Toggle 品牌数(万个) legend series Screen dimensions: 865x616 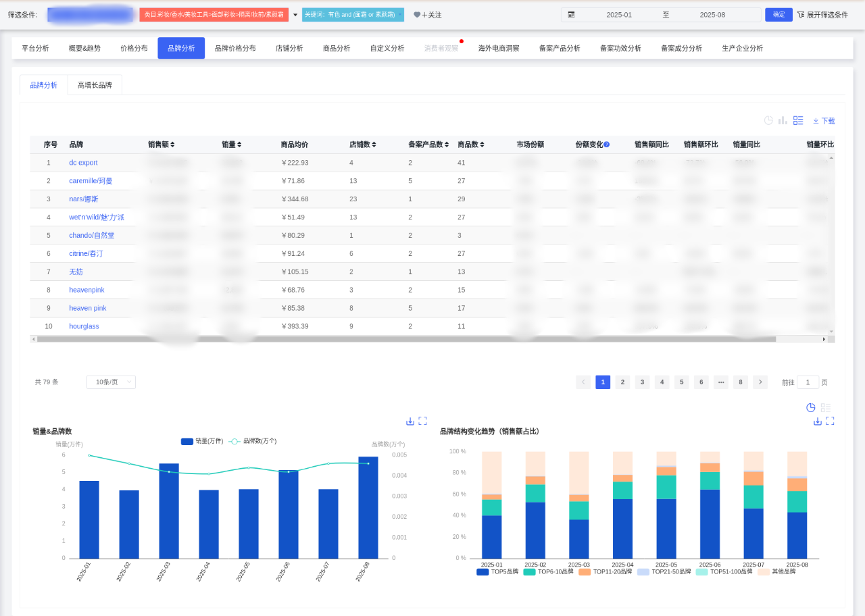pyautogui.click(x=252, y=441)
